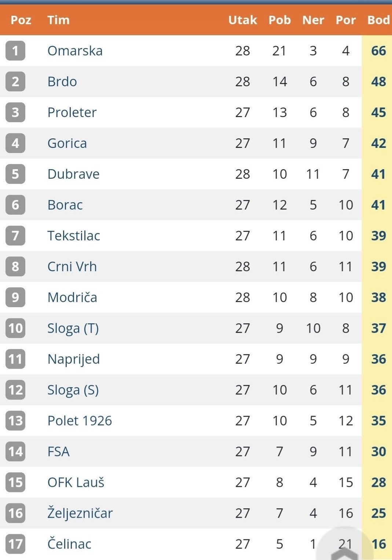Select the position 17 rank badge

tap(15, 544)
